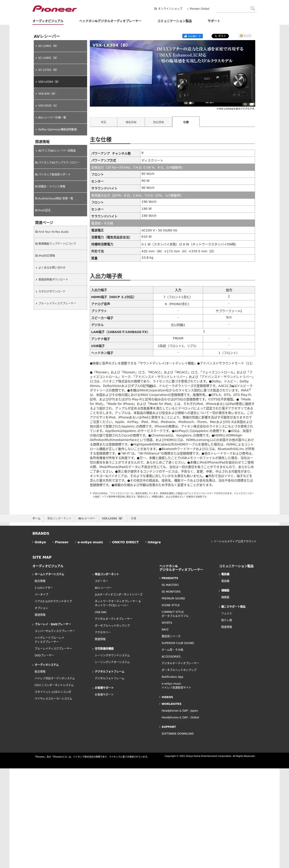Open よくあるお問い合わせ link
The image size is (289, 868).
pos(60,267)
